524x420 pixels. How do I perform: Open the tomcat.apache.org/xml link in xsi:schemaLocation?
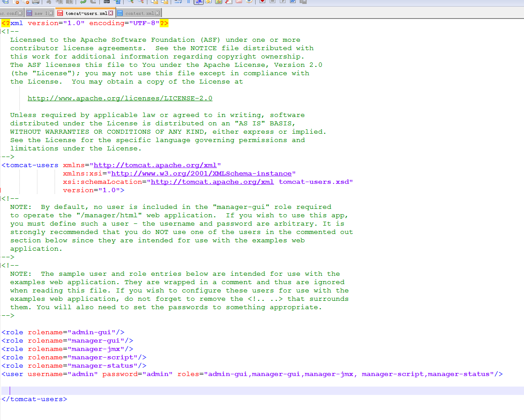click(x=212, y=182)
